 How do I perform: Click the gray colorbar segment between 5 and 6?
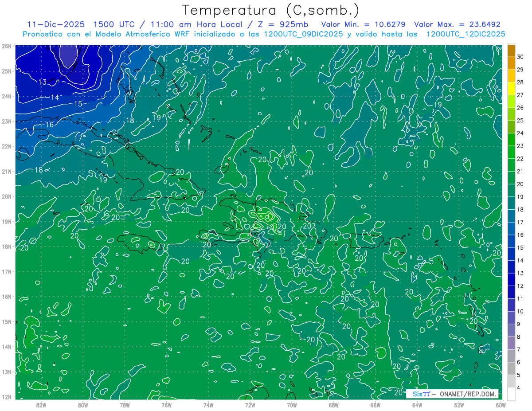(511, 368)
